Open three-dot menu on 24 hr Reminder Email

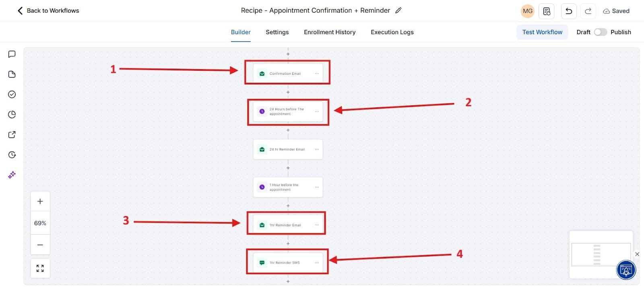click(317, 149)
